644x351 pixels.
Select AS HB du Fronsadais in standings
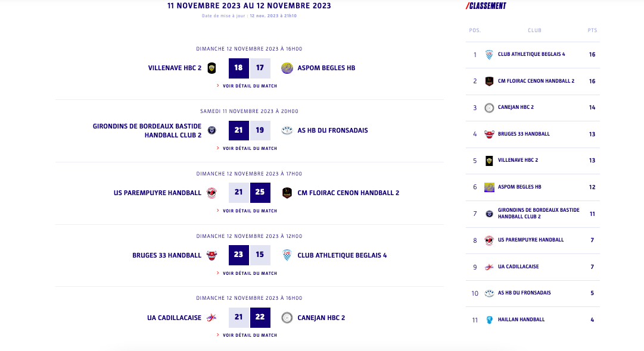[x=524, y=293]
